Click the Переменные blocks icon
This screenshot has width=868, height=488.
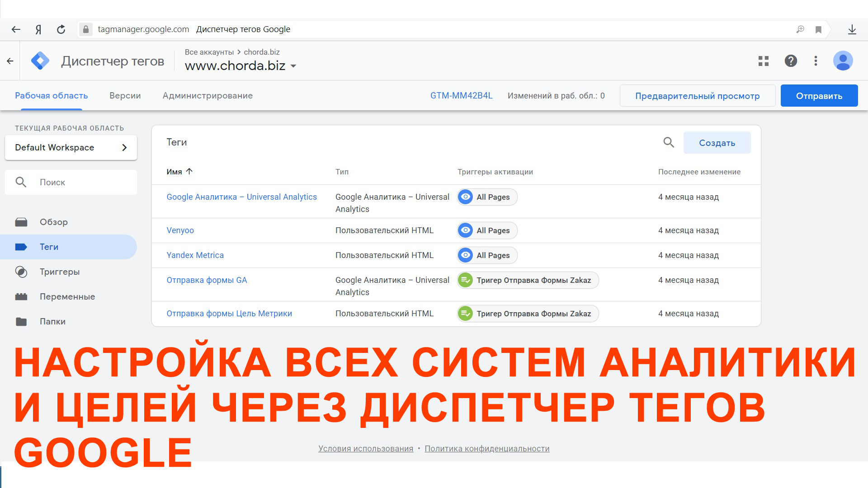pyautogui.click(x=21, y=297)
